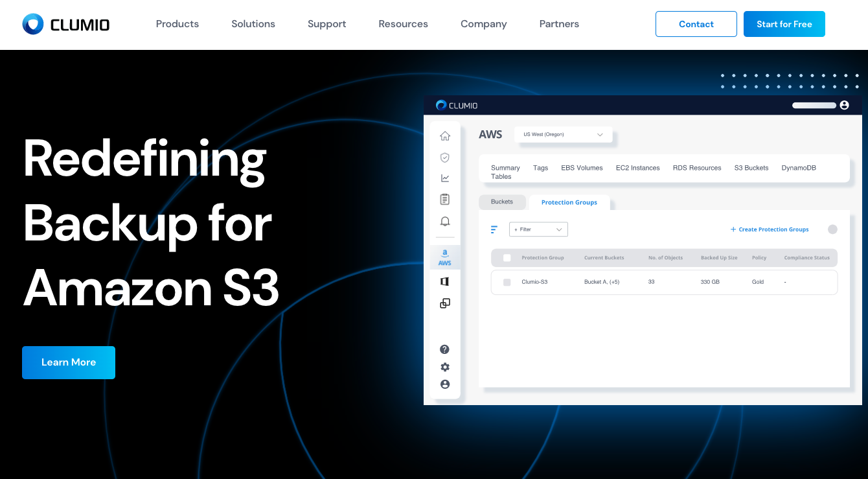The width and height of the screenshot is (868, 479).
Task: Click the Home icon in the sidebar
Action: [x=445, y=136]
